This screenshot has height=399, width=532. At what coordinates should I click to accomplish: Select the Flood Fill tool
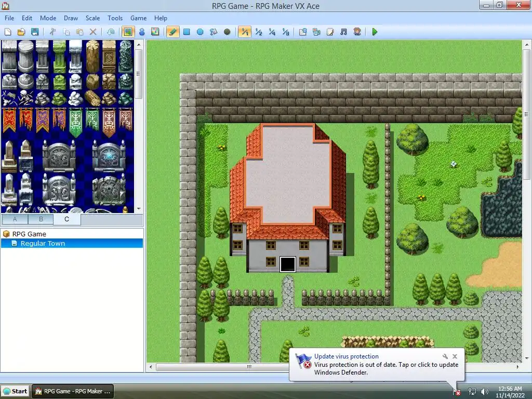(x=214, y=32)
